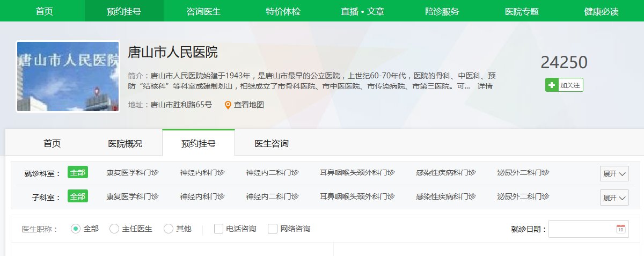The width and height of the screenshot is (644, 256).
Task: Open the hospital photo thumbnail
Action: pyautogui.click(x=68, y=76)
